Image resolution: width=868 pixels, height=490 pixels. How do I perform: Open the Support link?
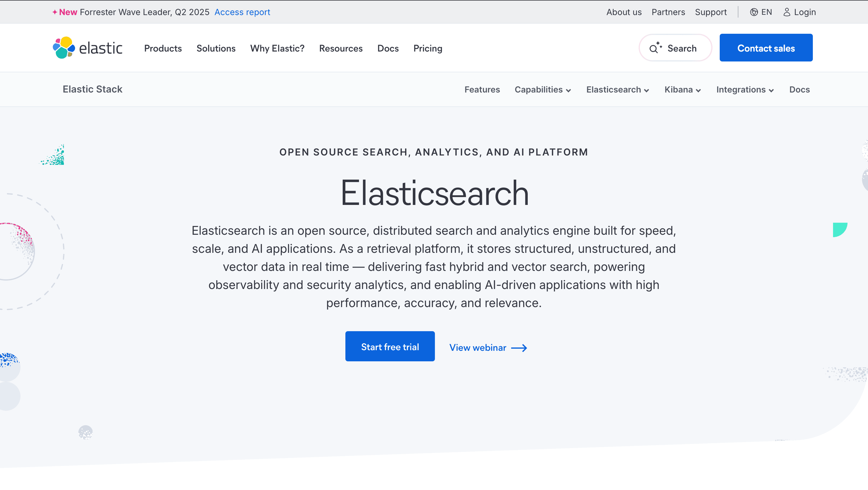point(711,12)
